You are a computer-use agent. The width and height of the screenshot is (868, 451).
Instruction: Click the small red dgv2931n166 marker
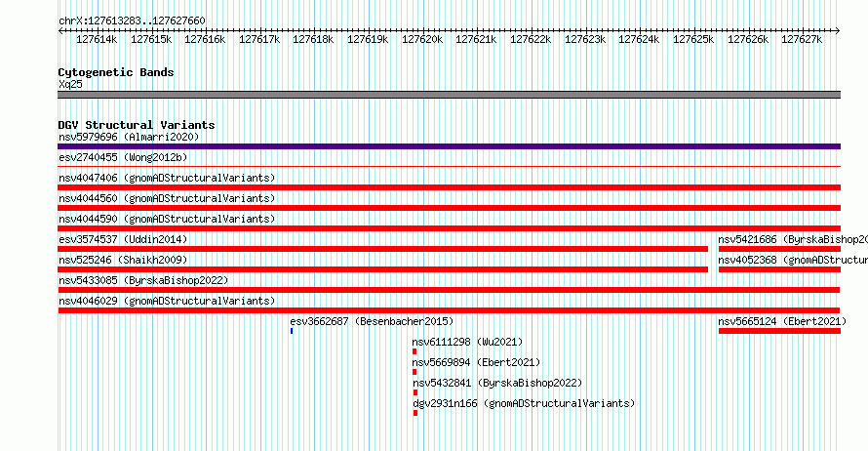click(x=415, y=413)
